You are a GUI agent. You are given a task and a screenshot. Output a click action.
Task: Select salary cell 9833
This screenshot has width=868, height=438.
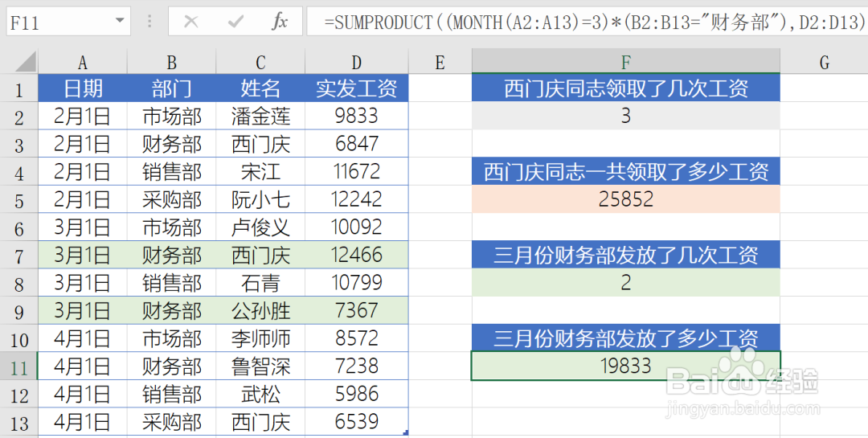pyautogui.click(x=357, y=117)
